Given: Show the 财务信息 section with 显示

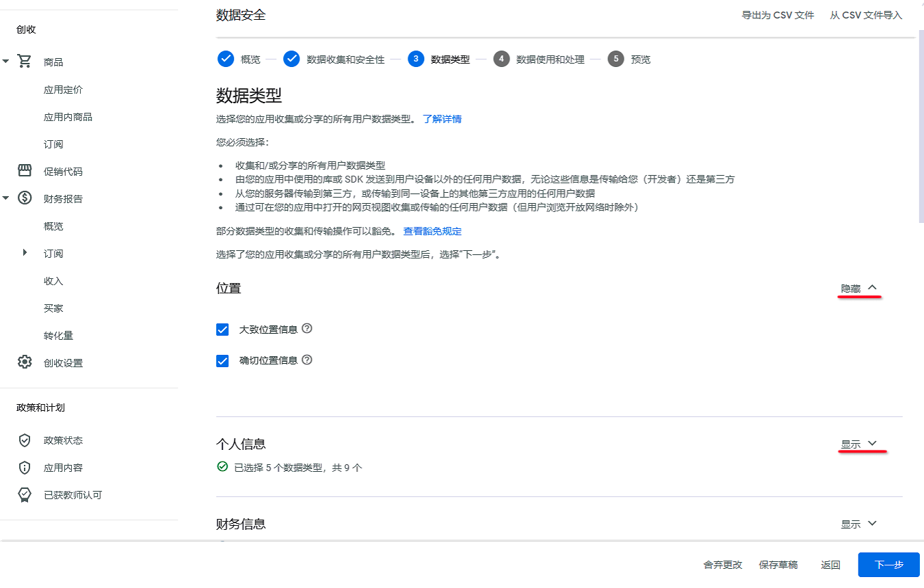Looking at the screenshot, I should coord(859,524).
